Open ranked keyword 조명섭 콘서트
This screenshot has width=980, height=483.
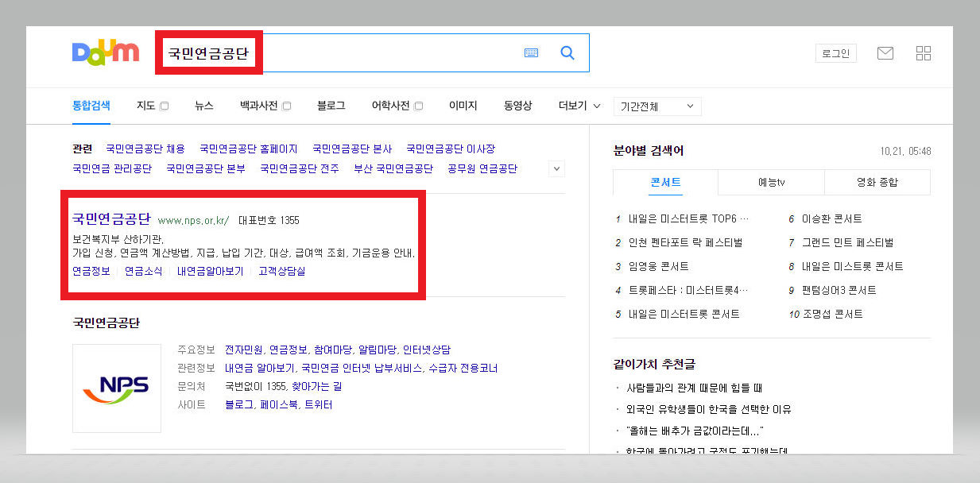pyautogui.click(x=831, y=314)
